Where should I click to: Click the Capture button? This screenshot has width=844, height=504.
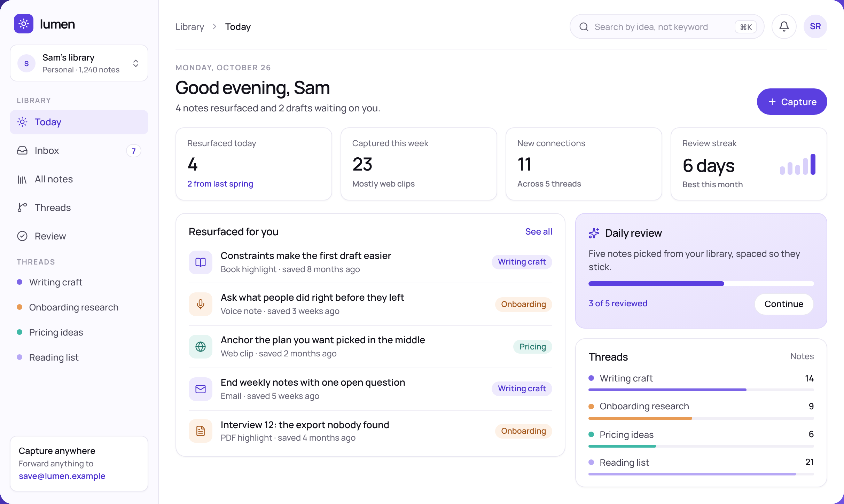tap(792, 102)
